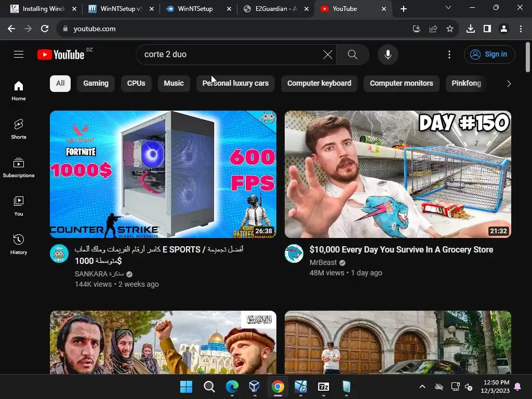Open the 600 FPS gaming PC video thumbnail
The image size is (532, 399).
pyautogui.click(x=163, y=174)
